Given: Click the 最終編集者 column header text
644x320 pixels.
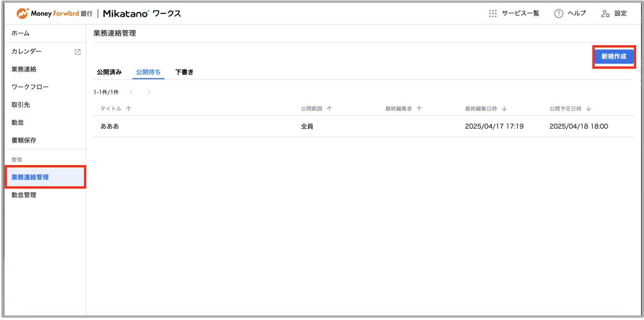Looking at the screenshot, I should coord(399,109).
